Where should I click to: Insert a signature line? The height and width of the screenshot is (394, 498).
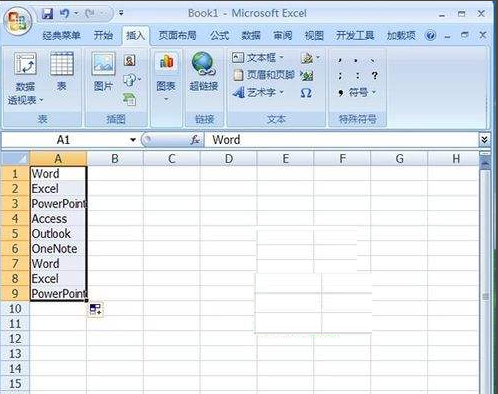(309, 58)
